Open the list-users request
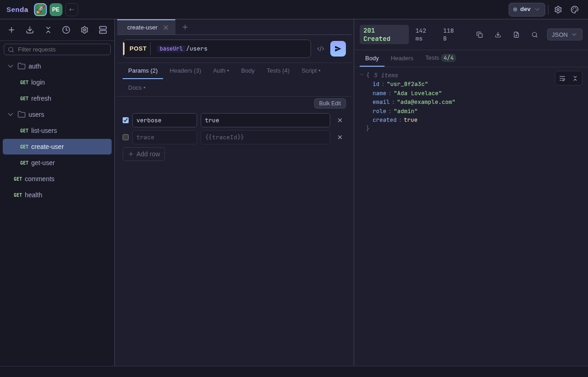Screen dimensions: 588x377 (x=57, y=131)
